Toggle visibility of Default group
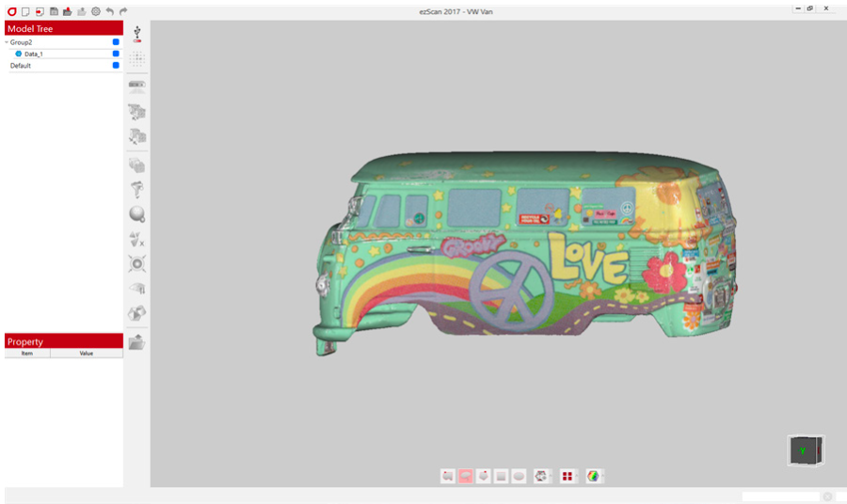 116,66
